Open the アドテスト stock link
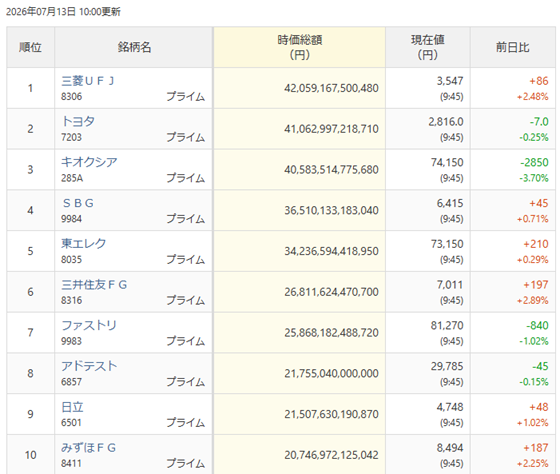 (89, 366)
